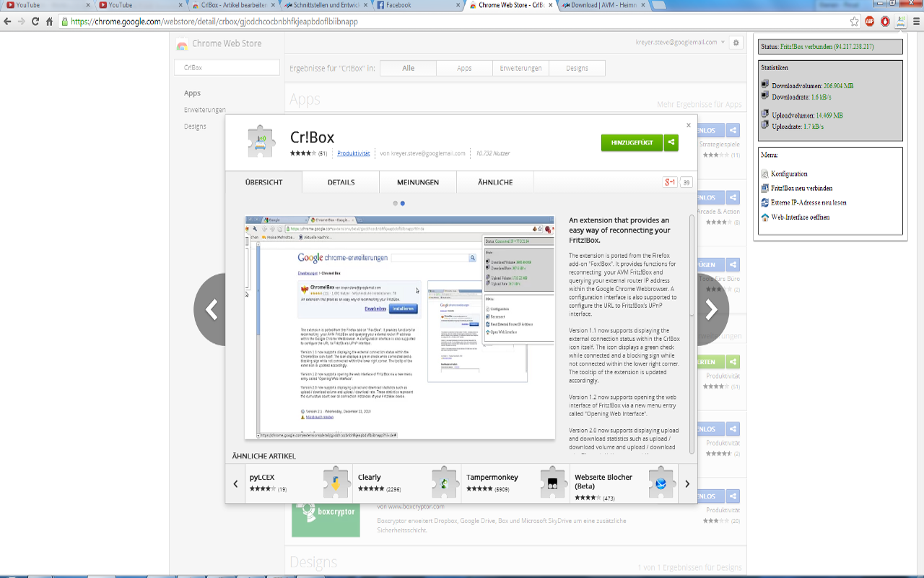Click the share icon next to HINZUGEFÜGT
The height and width of the screenshot is (578, 924).
671,142
